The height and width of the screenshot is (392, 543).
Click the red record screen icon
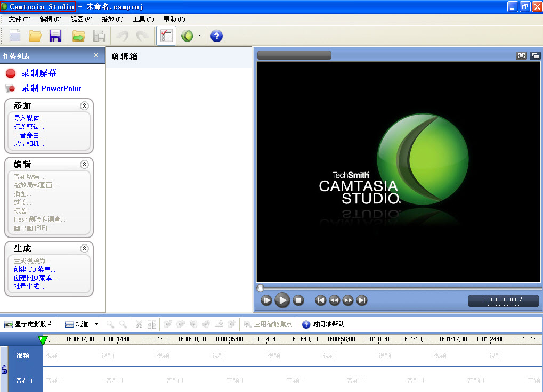coord(11,73)
